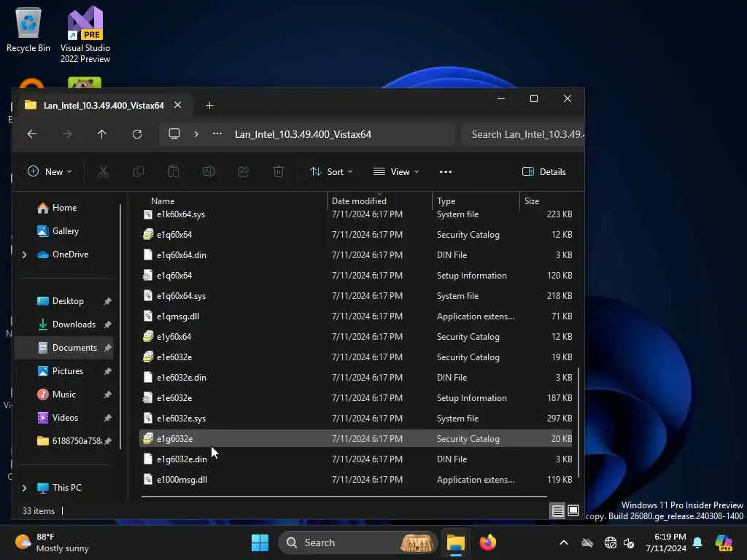Close the Lan_Intel_10.3.49.400_Vistax64 tab

point(178,105)
